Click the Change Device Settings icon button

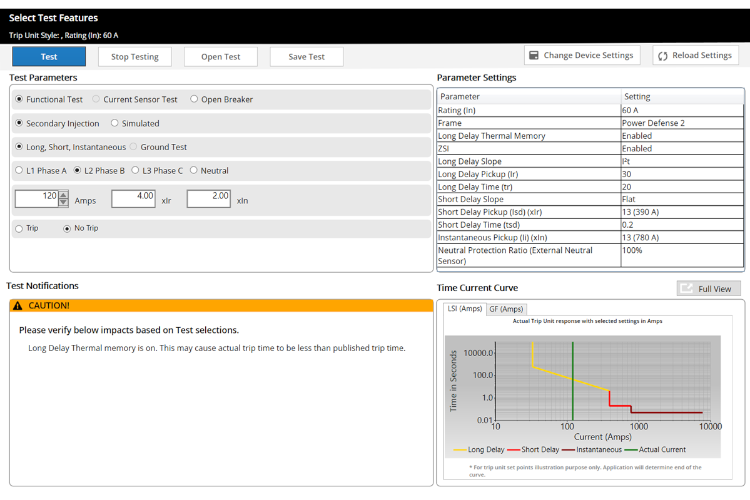click(x=534, y=56)
